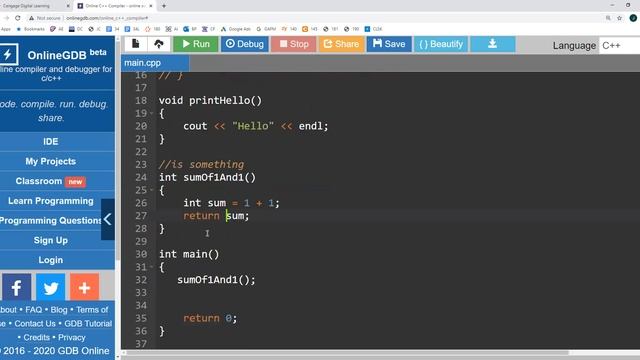This screenshot has height=360, width=640.
Task: Click Login in the sidebar
Action: click(x=51, y=260)
